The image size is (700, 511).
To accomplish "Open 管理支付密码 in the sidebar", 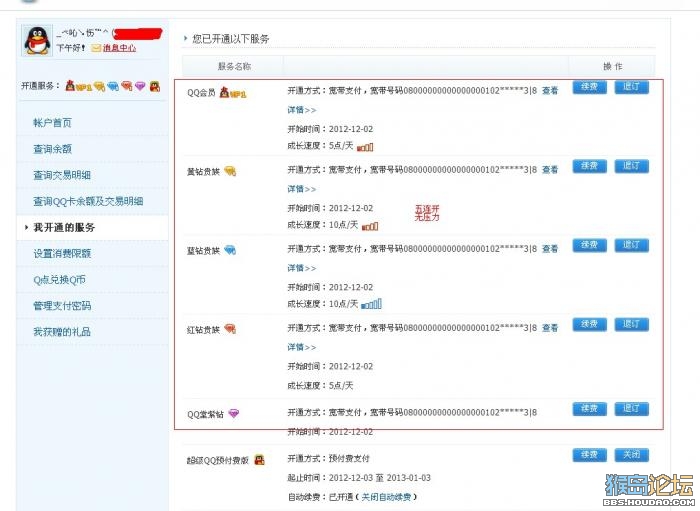I will [x=62, y=306].
